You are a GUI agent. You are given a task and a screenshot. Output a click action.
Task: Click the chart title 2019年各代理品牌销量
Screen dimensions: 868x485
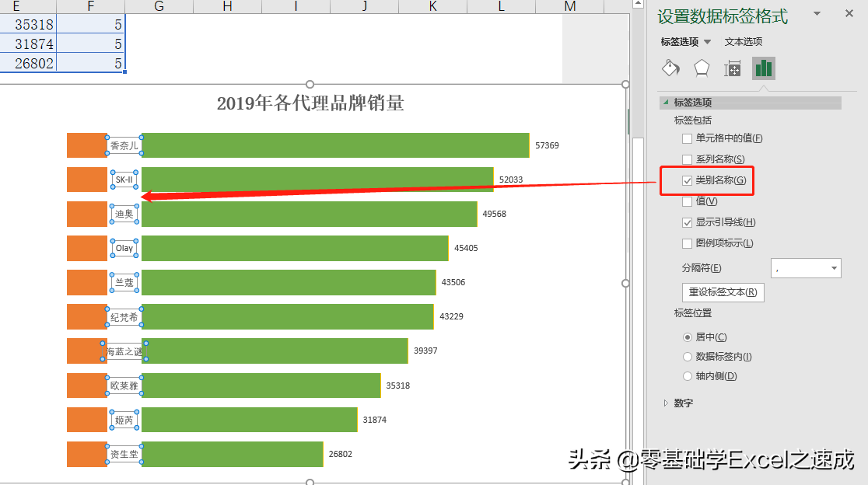pos(310,103)
